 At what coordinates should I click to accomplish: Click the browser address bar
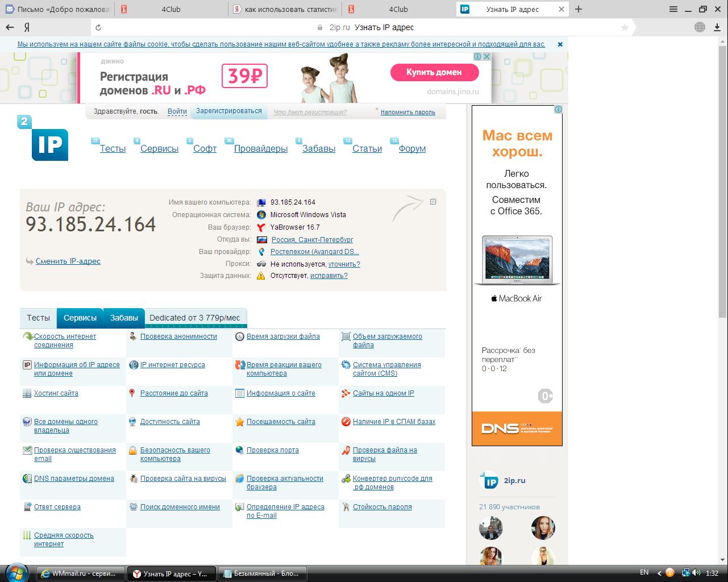click(364, 27)
